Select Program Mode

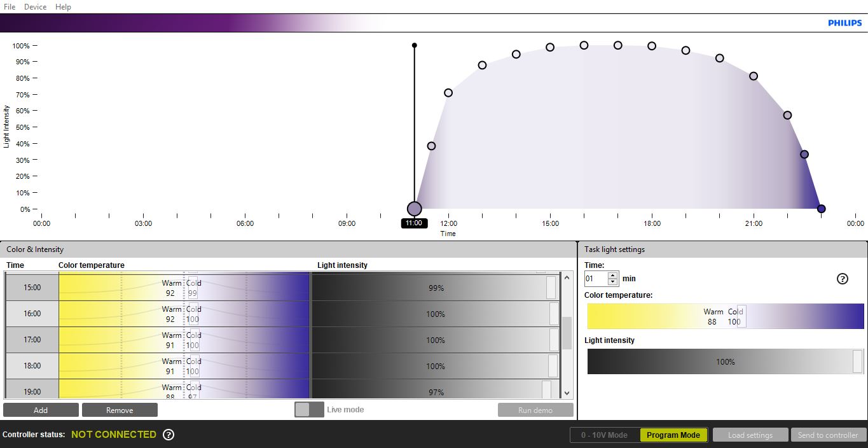point(673,435)
